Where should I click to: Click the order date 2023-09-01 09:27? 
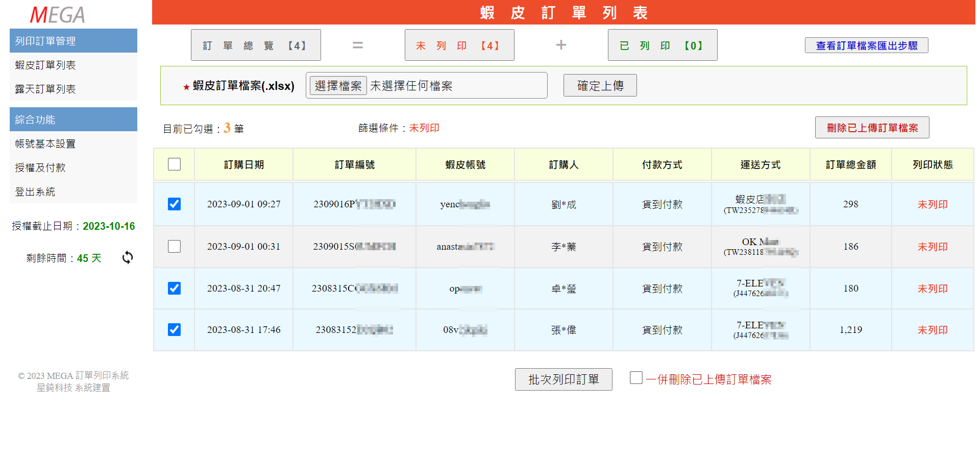[x=244, y=204]
